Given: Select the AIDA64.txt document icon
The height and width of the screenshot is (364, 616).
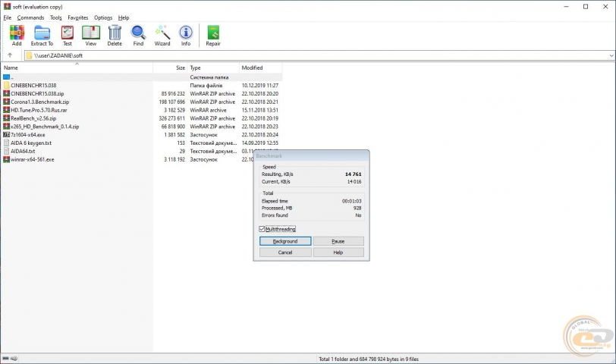Looking at the screenshot, I should pyautogui.click(x=6, y=151).
